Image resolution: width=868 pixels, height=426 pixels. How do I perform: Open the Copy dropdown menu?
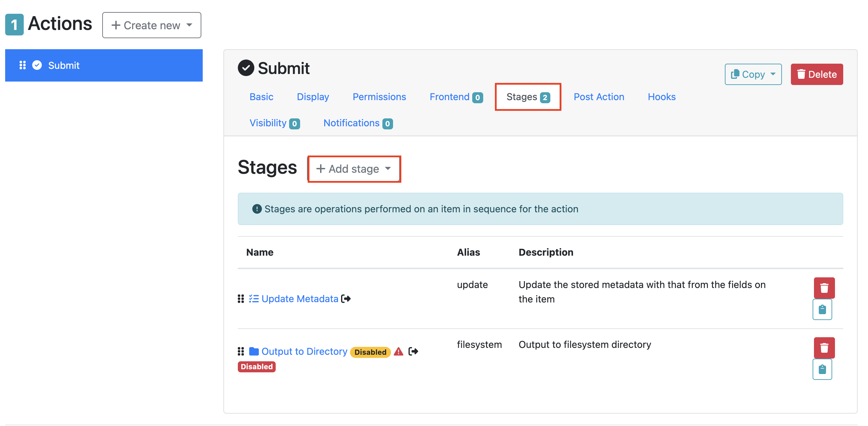coord(753,74)
